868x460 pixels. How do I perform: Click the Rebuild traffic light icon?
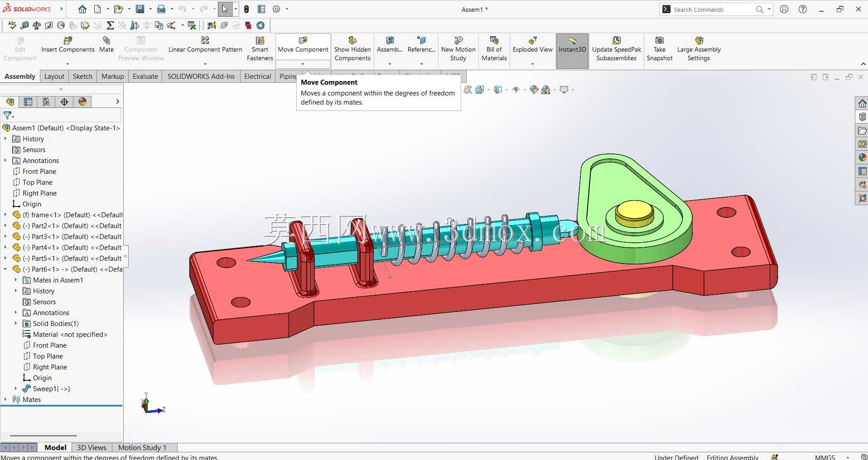[x=246, y=9]
